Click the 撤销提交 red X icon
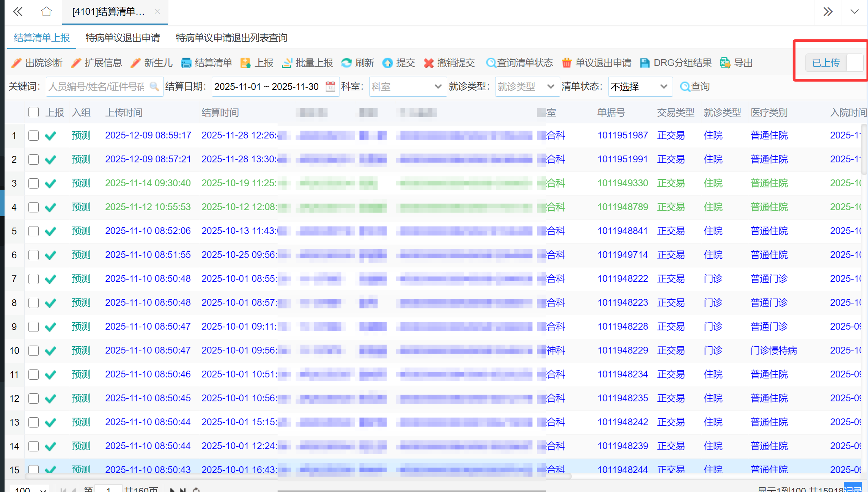 tap(429, 63)
